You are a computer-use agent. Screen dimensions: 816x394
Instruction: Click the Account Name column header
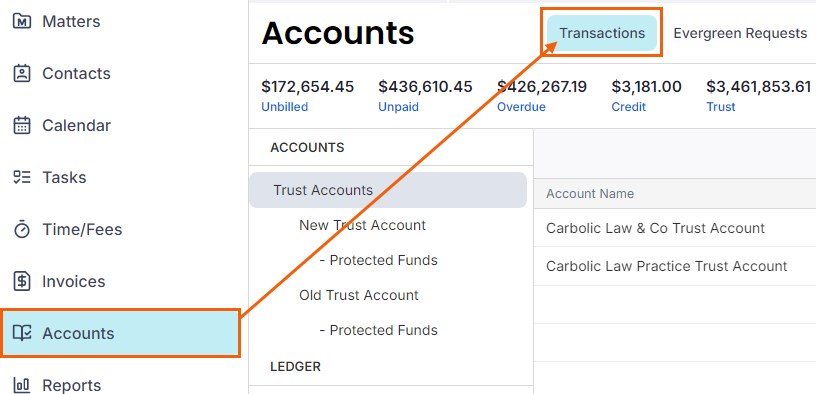590,194
